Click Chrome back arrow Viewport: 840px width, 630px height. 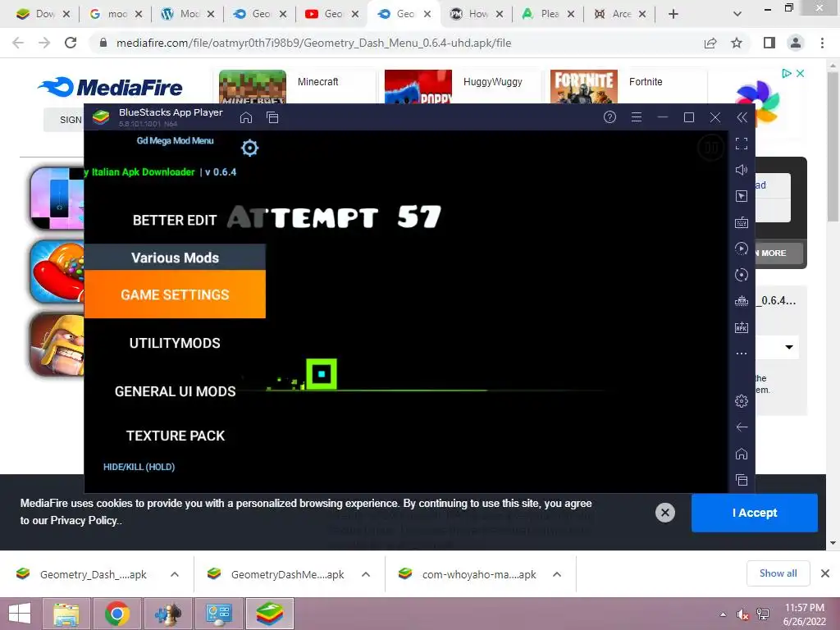click(x=18, y=43)
